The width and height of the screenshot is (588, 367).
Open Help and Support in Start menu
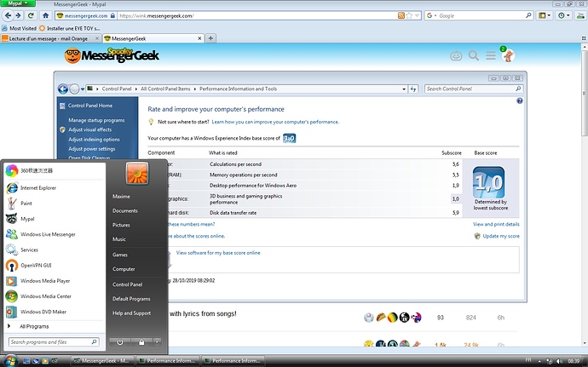pos(131,313)
